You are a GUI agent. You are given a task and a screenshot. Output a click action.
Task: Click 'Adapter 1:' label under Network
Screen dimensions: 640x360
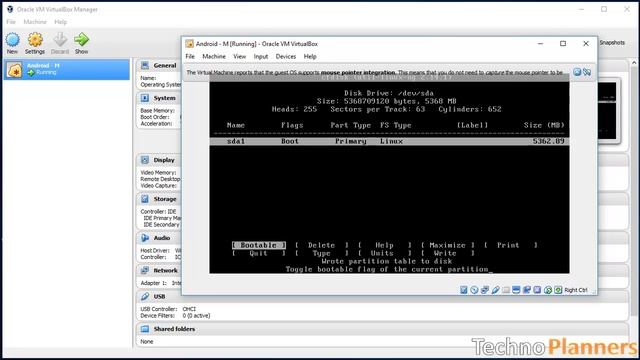coord(153,283)
